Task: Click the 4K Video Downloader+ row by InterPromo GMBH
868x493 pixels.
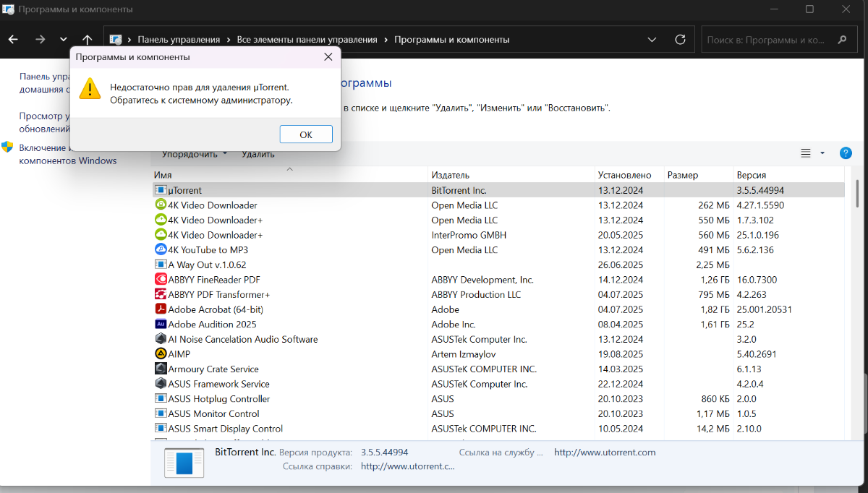Action: click(x=498, y=235)
